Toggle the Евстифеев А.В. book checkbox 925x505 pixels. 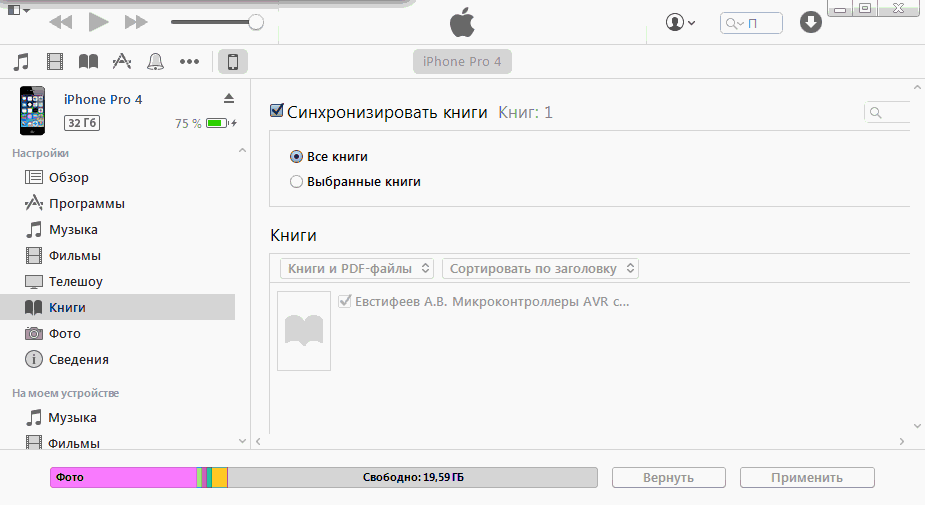pos(345,301)
